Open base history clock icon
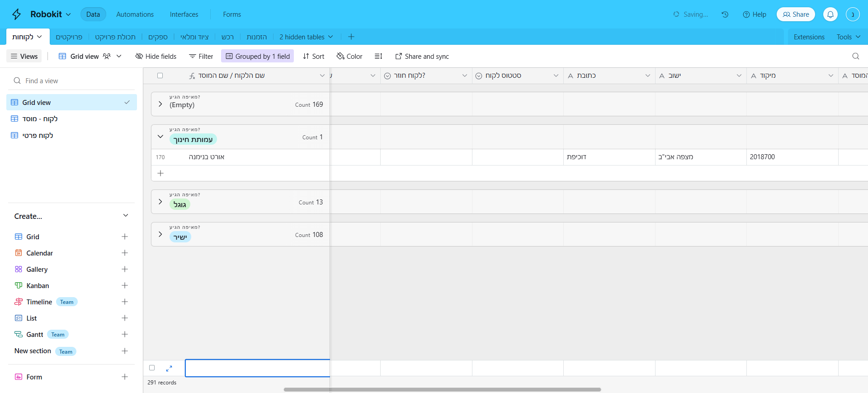The width and height of the screenshot is (868, 393). (x=725, y=14)
